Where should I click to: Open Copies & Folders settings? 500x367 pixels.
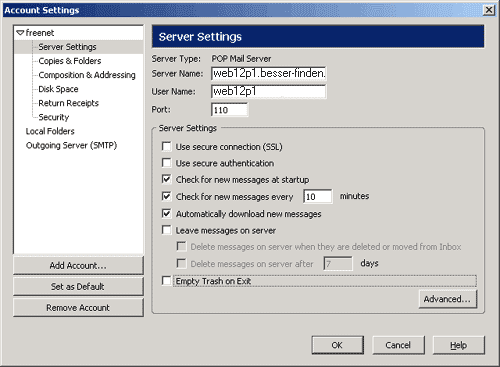[70, 61]
